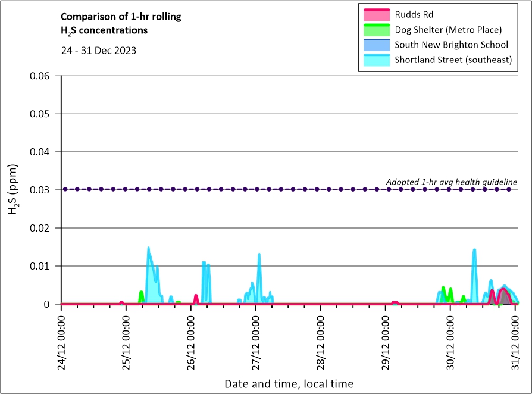Select the 'Rudds Rd' legend label
532x394 pixels.
pyautogui.click(x=412, y=14)
